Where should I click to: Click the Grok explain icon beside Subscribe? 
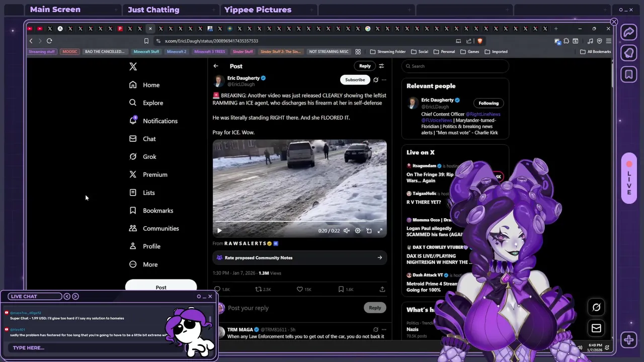tap(375, 79)
